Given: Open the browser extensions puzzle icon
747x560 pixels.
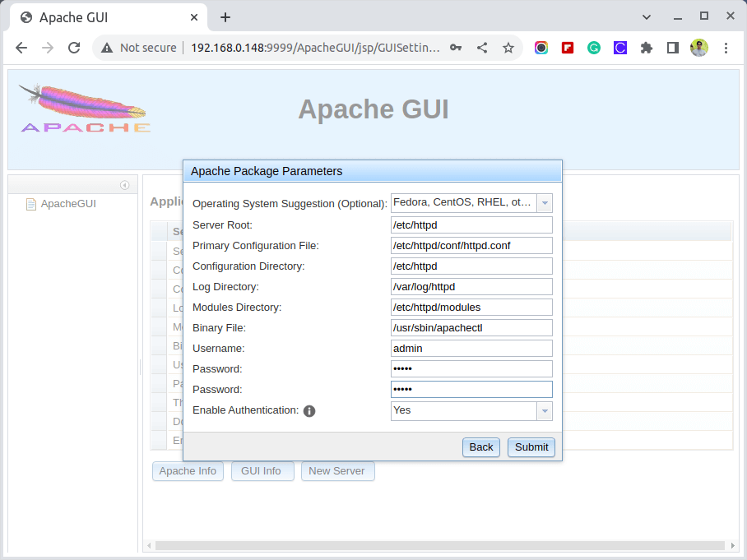Looking at the screenshot, I should tap(647, 48).
